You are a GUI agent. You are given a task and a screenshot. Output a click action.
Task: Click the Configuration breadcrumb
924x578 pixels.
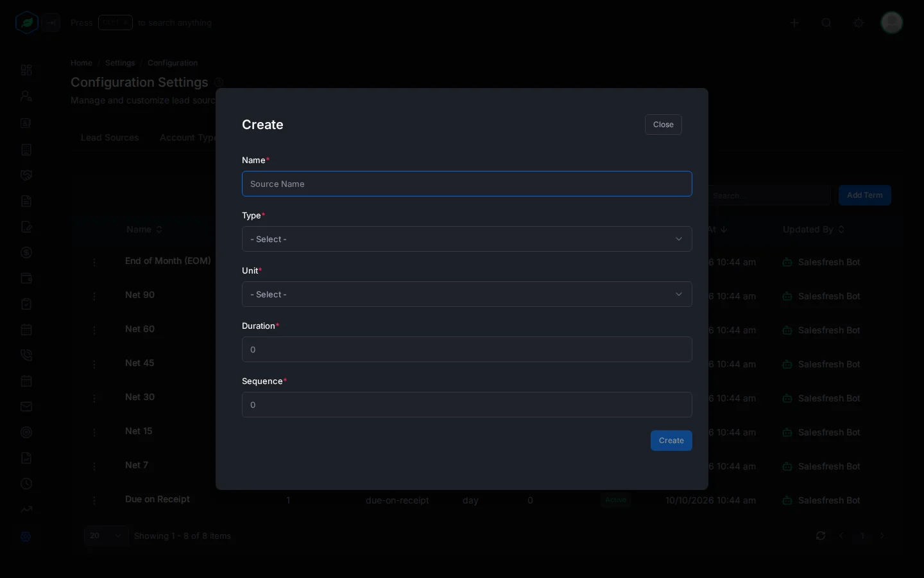point(173,63)
